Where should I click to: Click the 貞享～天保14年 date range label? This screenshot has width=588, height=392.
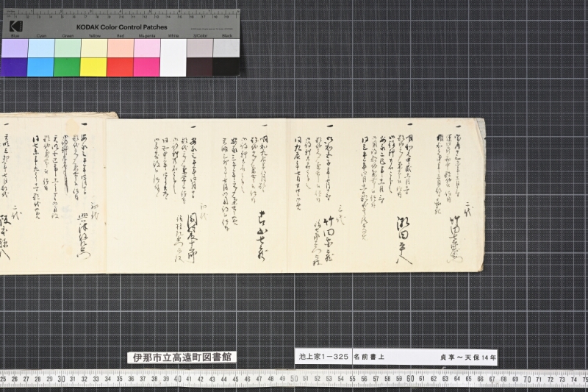[468, 357]
